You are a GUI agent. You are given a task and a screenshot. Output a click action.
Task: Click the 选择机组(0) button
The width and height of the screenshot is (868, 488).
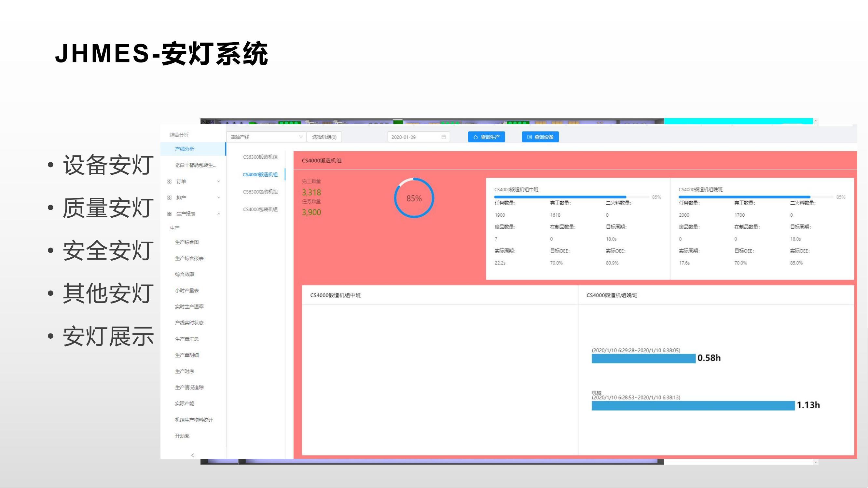324,137
